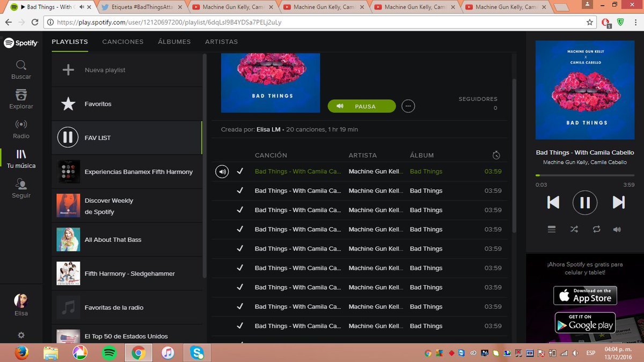
Task: Toggle saved checkmark on the green playing track
Action: (x=240, y=171)
